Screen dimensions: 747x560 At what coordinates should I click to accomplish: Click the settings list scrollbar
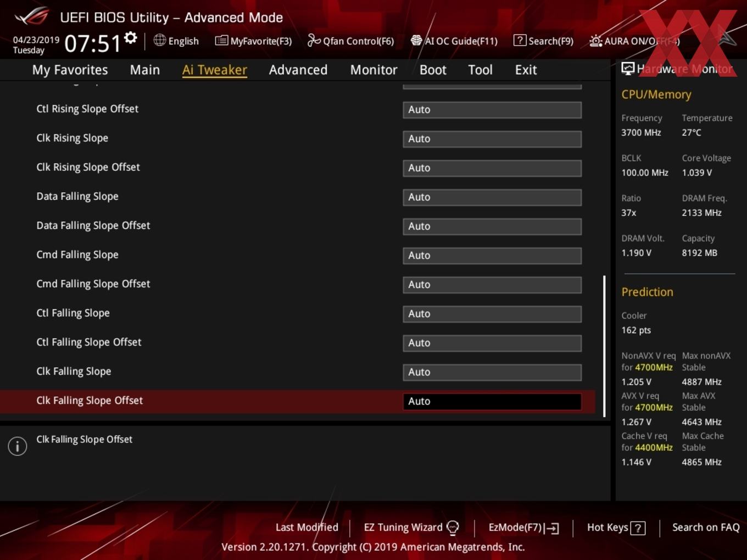[x=604, y=346]
